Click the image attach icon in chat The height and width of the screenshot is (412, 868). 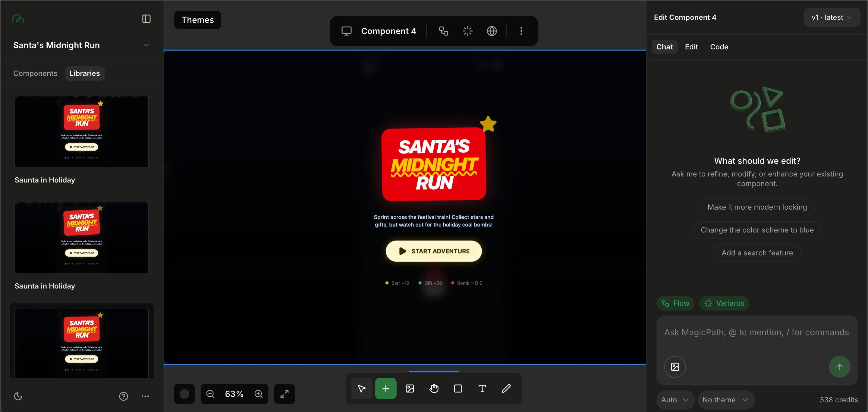pos(675,367)
